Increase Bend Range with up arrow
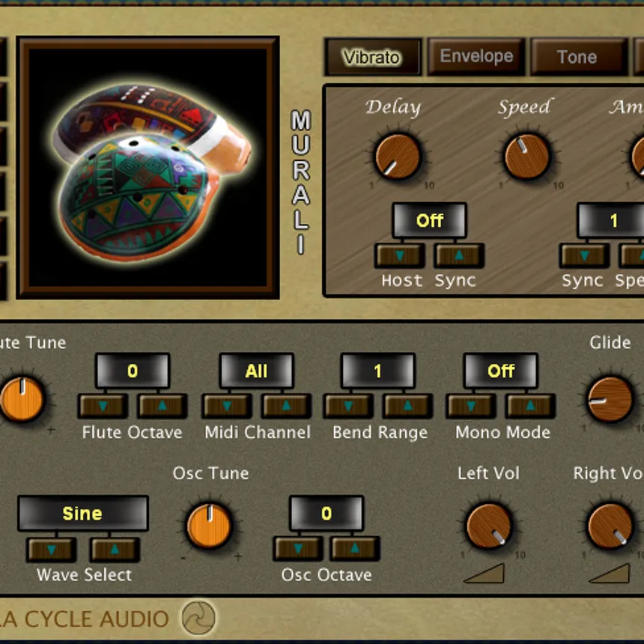The height and width of the screenshot is (644, 644). 407,406
